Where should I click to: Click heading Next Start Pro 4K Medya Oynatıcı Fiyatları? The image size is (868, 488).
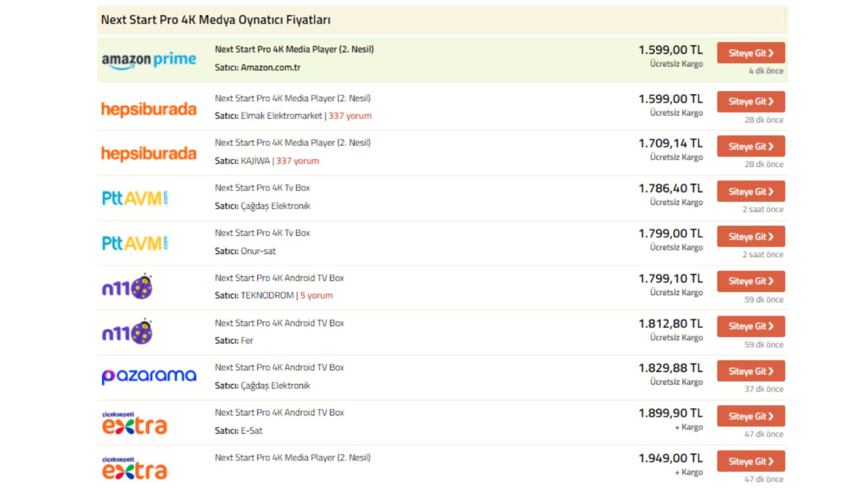point(216,20)
